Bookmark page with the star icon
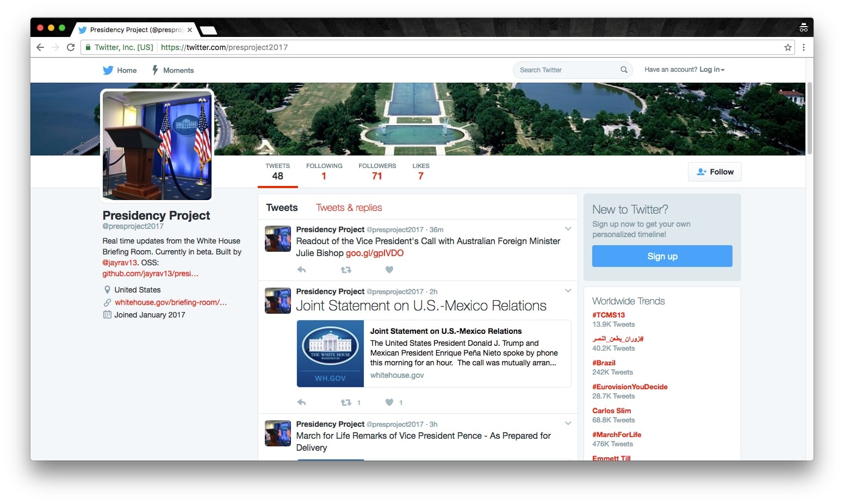This screenshot has height=504, width=844. point(787,47)
